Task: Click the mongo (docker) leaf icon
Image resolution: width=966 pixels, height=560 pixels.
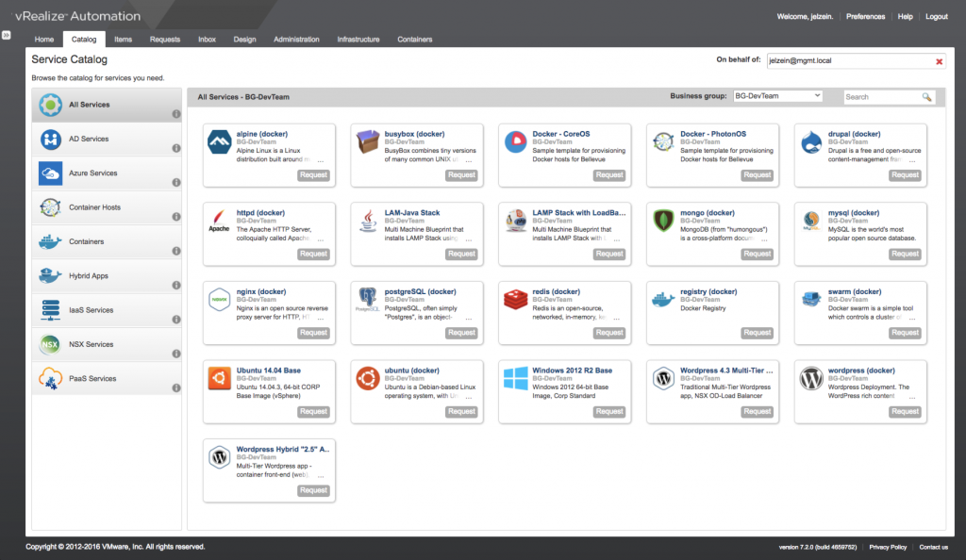Action: 664,222
